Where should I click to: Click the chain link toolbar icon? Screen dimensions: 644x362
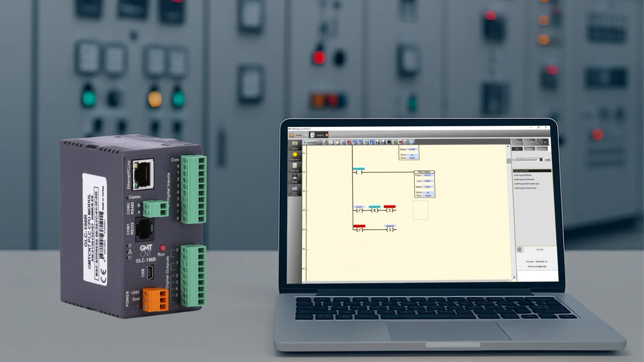tap(406, 142)
